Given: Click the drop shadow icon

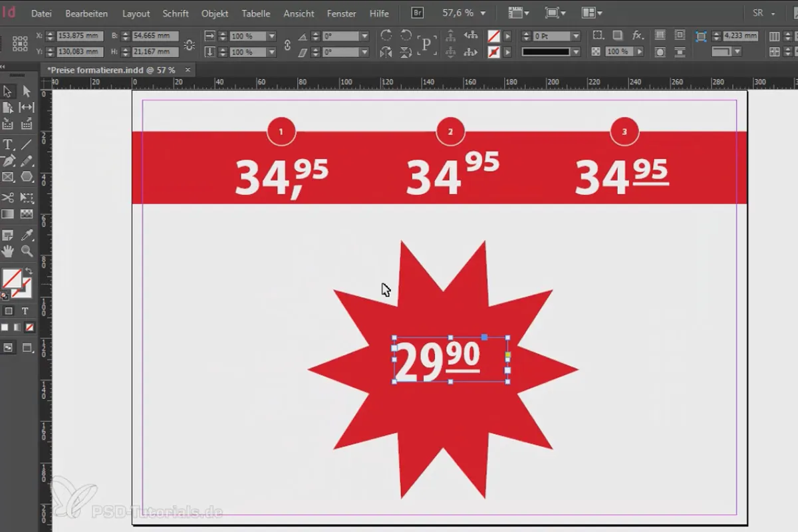Looking at the screenshot, I should (x=618, y=36).
